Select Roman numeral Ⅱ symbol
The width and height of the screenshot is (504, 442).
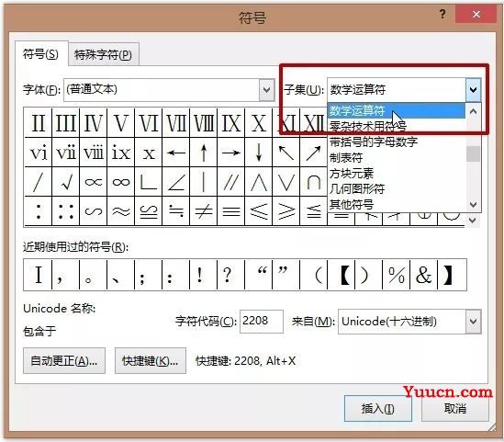click(39, 123)
